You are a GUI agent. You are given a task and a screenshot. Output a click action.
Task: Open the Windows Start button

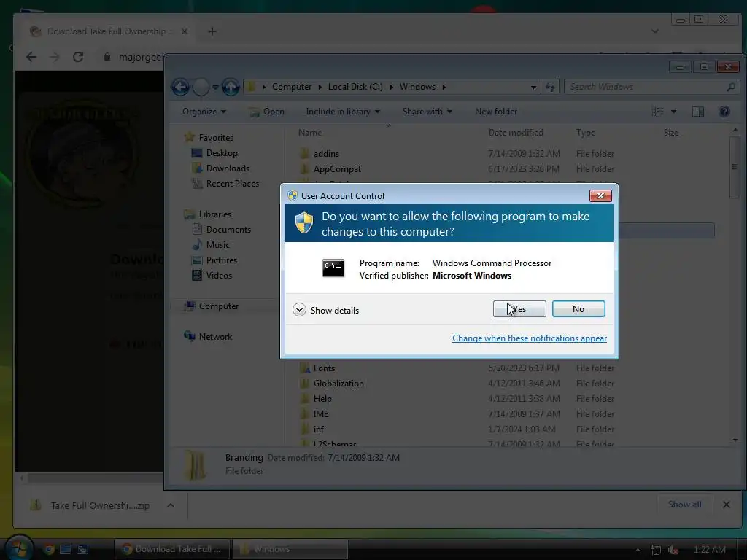(x=18, y=548)
